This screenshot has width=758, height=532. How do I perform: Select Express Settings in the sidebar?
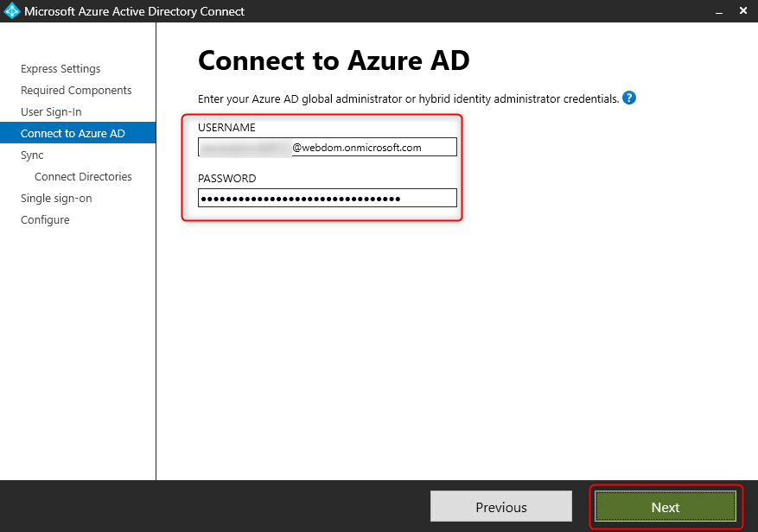60,68
